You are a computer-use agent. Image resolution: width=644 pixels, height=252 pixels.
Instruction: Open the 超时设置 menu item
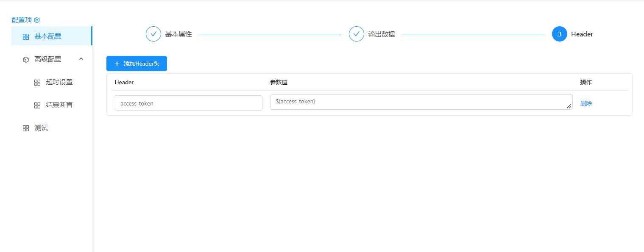coord(59,82)
